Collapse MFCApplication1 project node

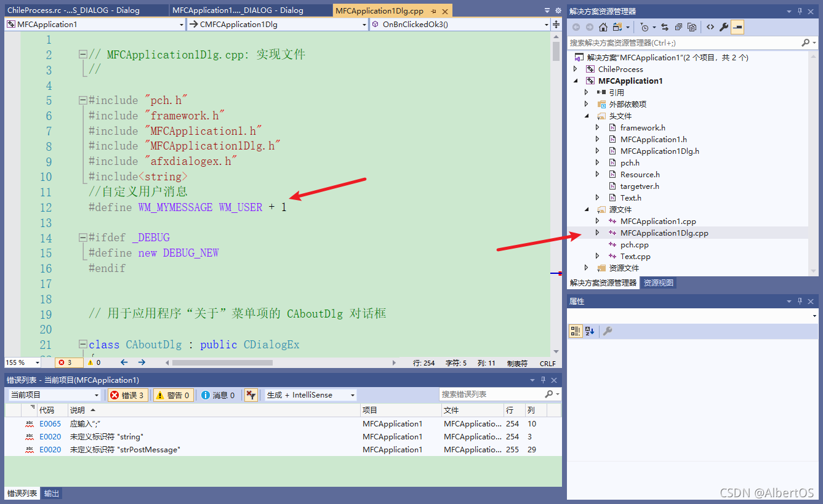click(x=576, y=81)
